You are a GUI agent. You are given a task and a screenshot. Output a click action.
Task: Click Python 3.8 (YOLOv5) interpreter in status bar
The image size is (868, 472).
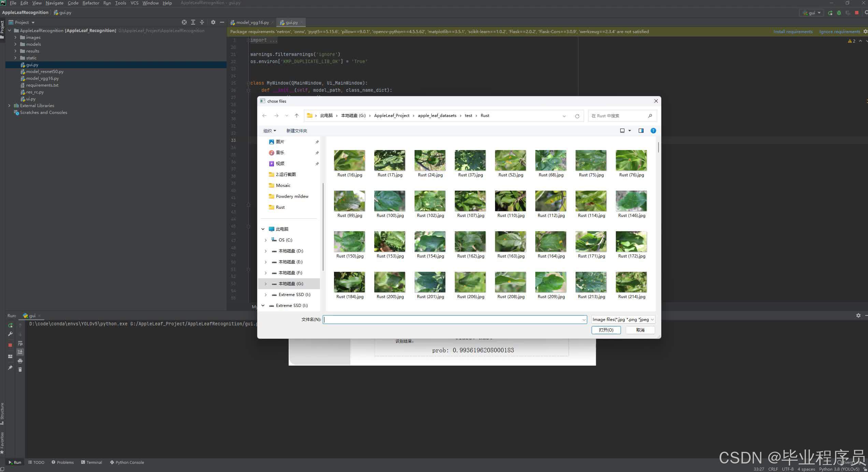click(x=839, y=469)
